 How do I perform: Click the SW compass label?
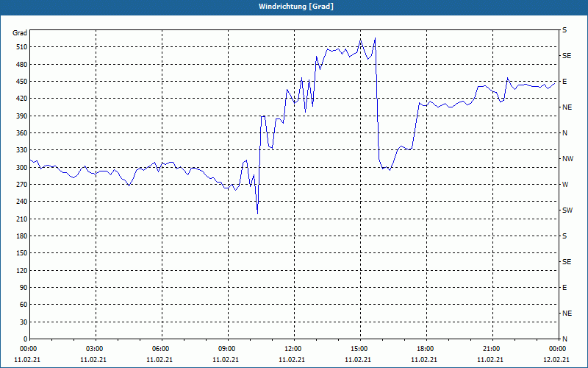(567, 210)
